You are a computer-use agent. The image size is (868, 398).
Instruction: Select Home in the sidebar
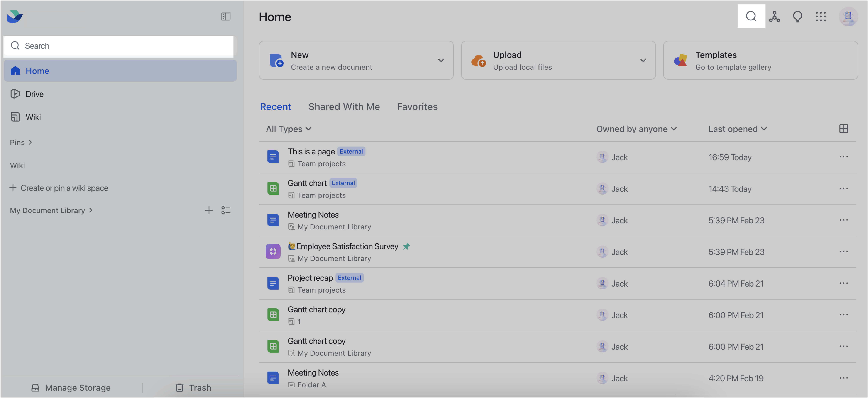[x=120, y=70]
